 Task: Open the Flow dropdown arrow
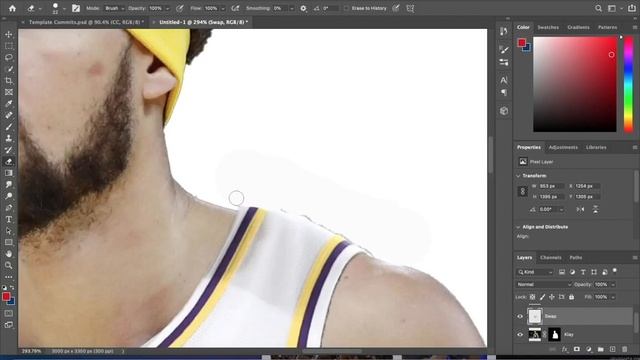point(223,8)
